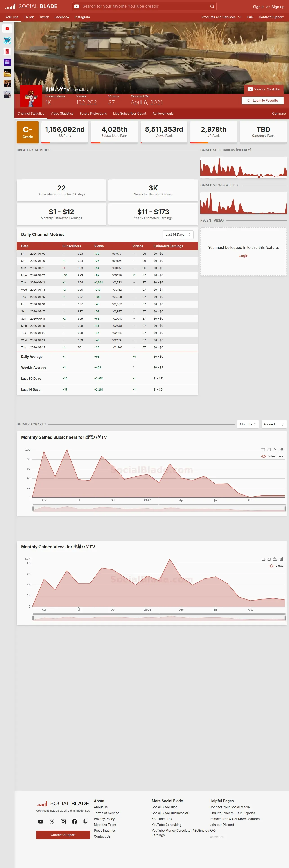Viewport: 289px width, 868px height.
Task: Open the footer Twitch social icon
Action: [86, 822]
